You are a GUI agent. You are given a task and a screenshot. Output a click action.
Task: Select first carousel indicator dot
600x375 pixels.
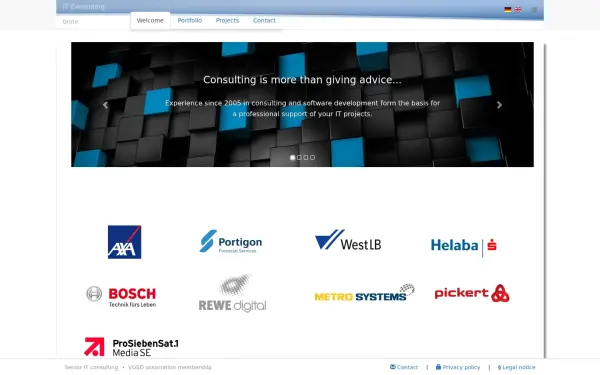pyautogui.click(x=293, y=158)
